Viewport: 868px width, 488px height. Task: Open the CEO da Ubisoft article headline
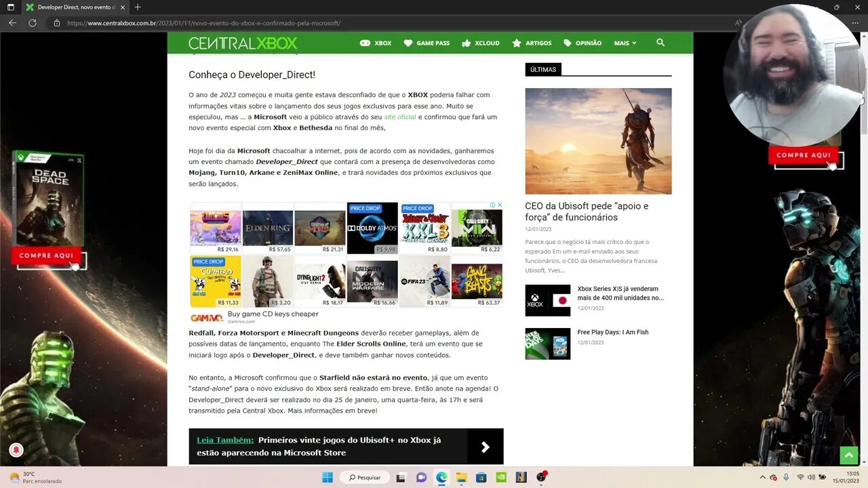coord(587,211)
